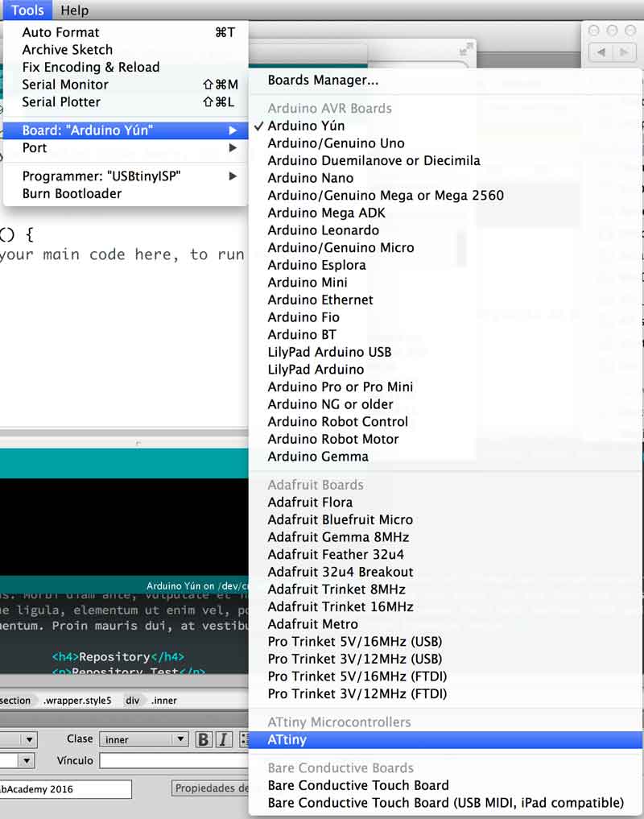Click the Bold B formatting icon

pyautogui.click(x=203, y=739)
